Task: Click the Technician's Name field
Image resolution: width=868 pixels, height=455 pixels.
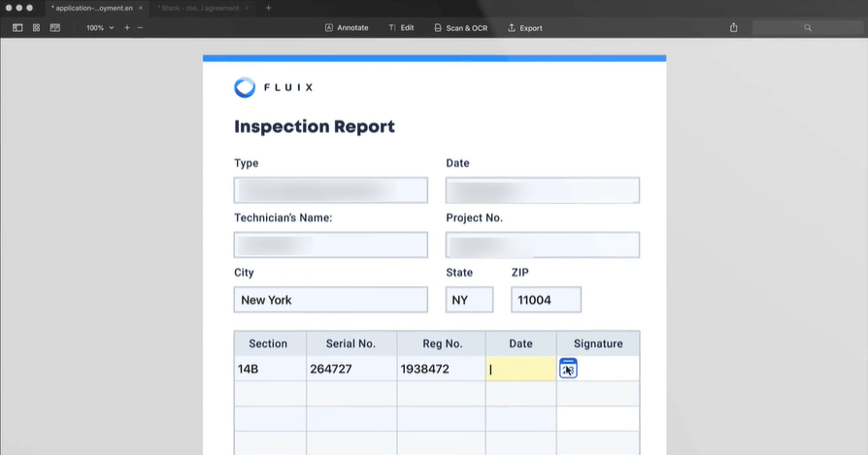Action: (330, 244)
